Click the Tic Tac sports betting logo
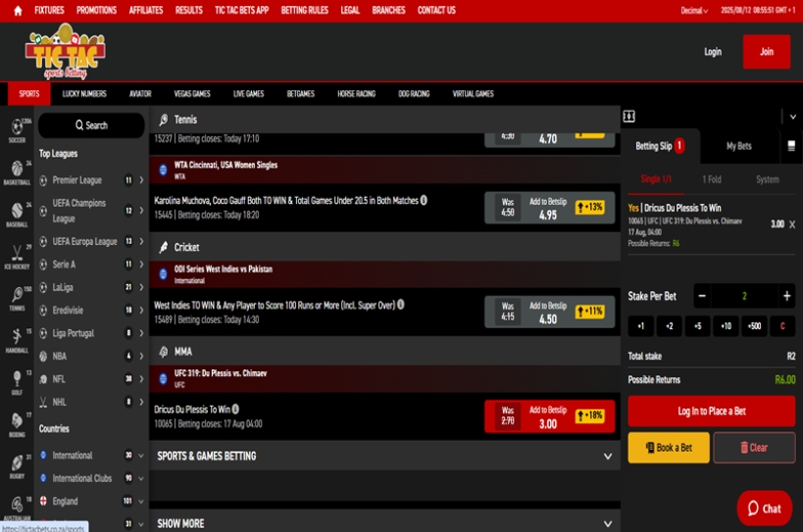The height and width of the screenshot is (532, 803). pyautogui.click(x=65, y=52)
